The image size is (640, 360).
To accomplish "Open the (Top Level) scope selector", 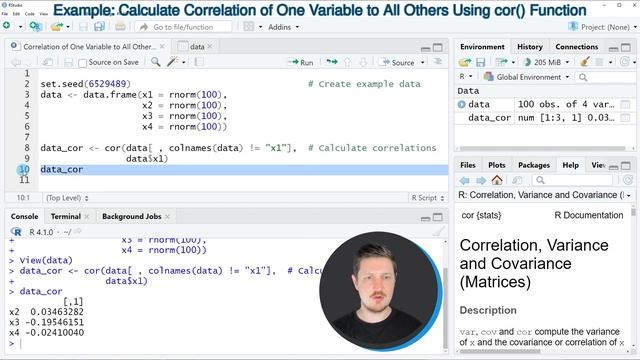I will pyautogui.click(x=67, y=198).
